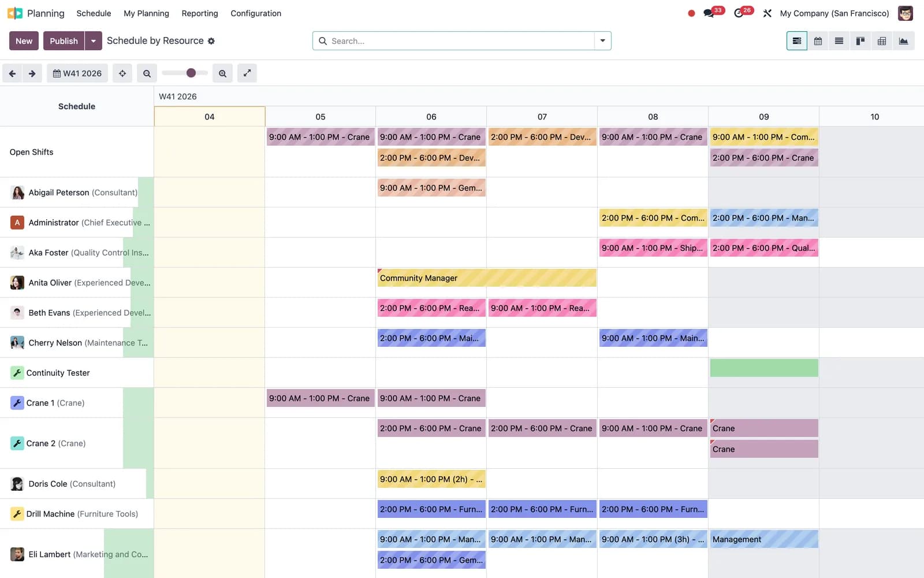
Task: Select the Cherry Nelson resource row
Action: click(x=77, y=343)
